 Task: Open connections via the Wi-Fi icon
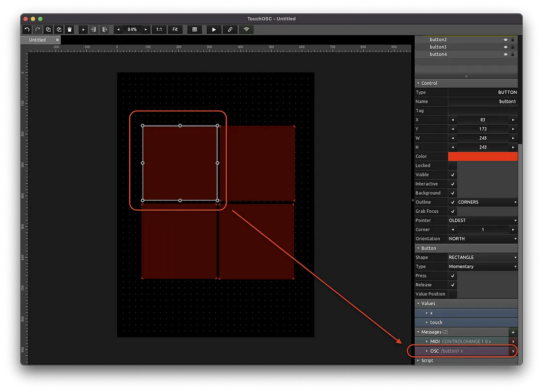coord(246,30)
